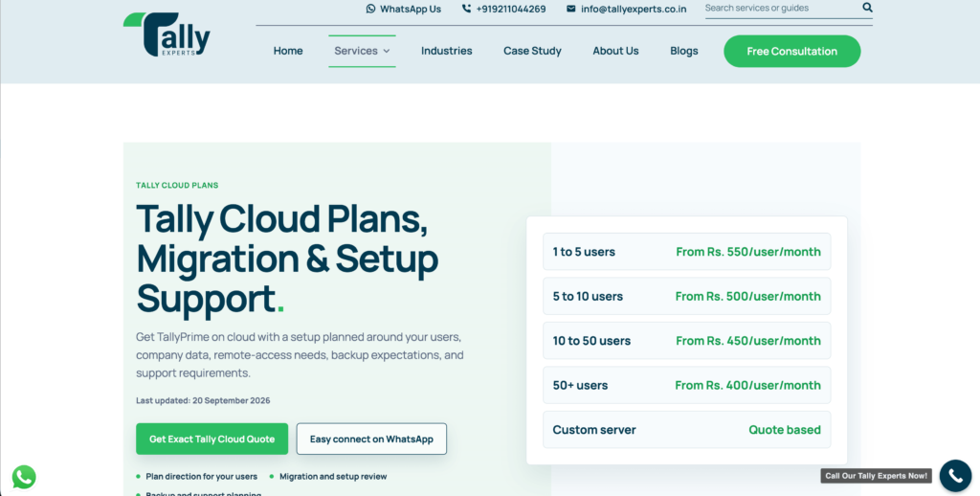
Task: Click Plan direction for your users bullet
Action: [201, 477]
